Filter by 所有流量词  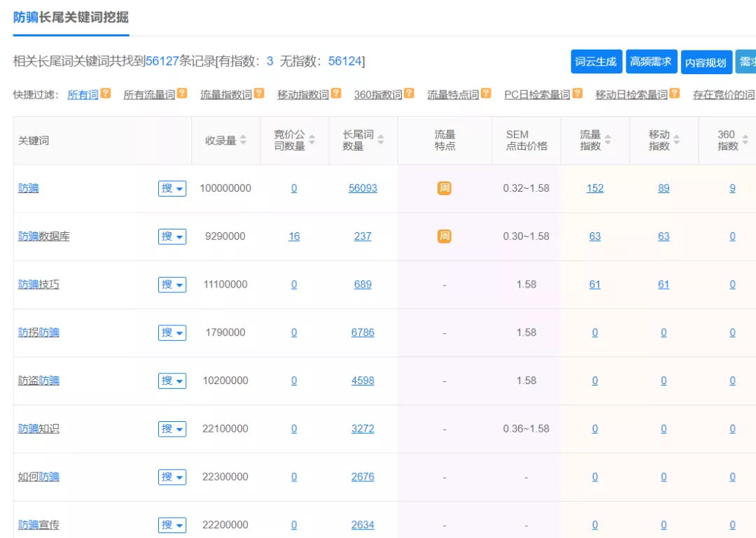(x=149, y=94)
